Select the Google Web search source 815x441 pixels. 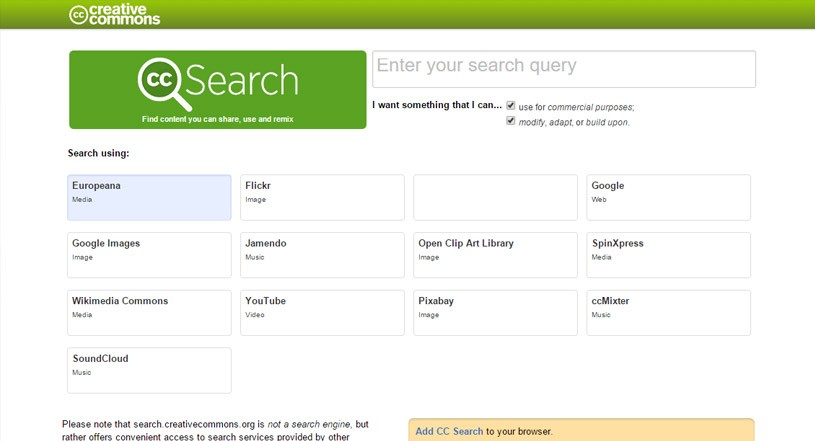[x=668, y=198]
